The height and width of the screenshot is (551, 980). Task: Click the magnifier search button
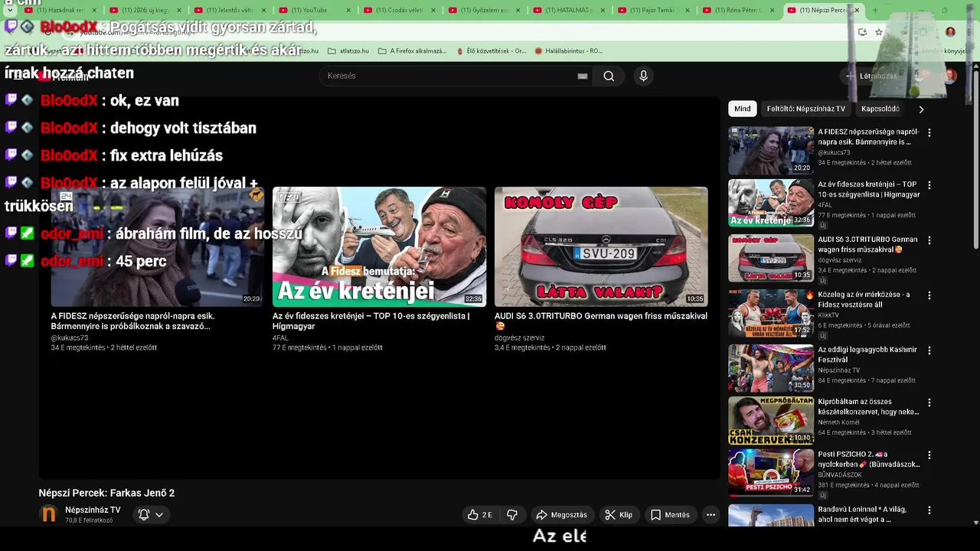click(x=609, y=76)
